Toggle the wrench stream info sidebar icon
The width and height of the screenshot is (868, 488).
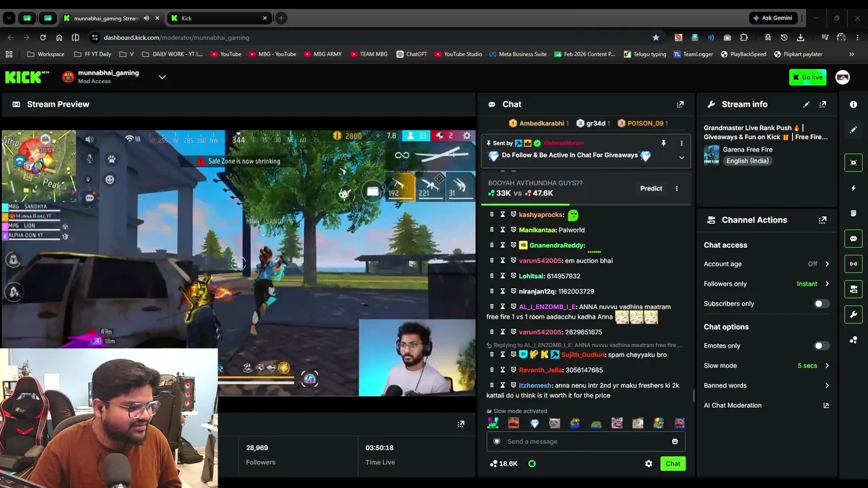click(x=853, y=314)
